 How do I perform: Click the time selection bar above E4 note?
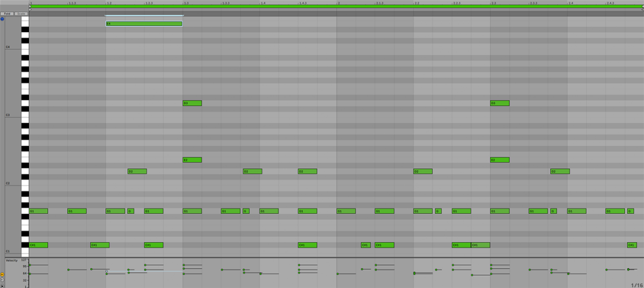144,16
